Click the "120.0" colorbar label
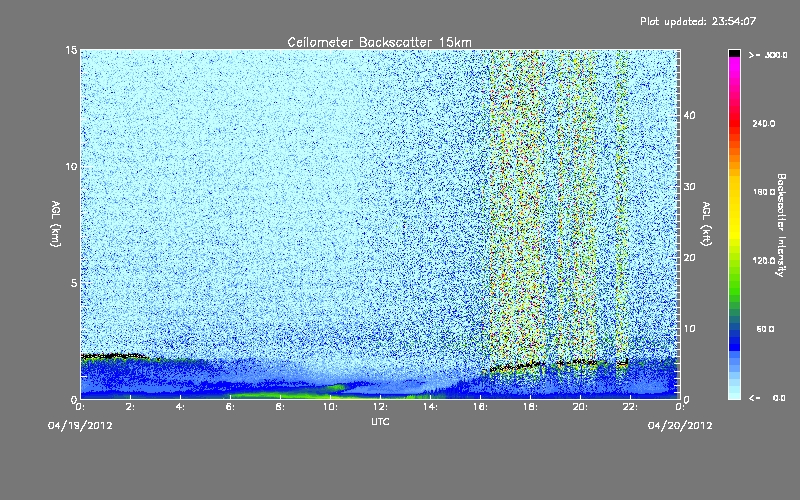Screen dimensions: 800x500 tap(764, 261)
